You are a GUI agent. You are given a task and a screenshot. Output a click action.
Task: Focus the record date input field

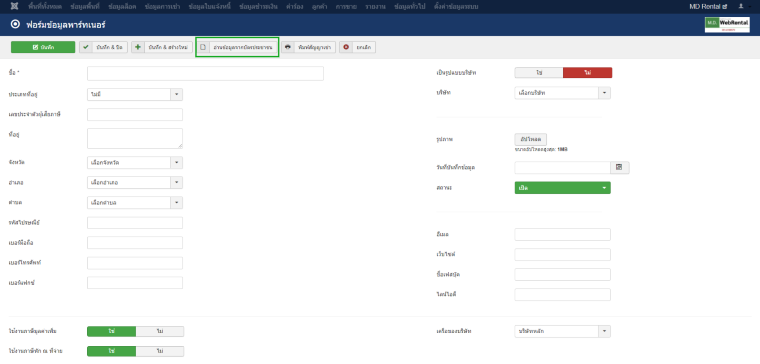(x=562, y=167)
